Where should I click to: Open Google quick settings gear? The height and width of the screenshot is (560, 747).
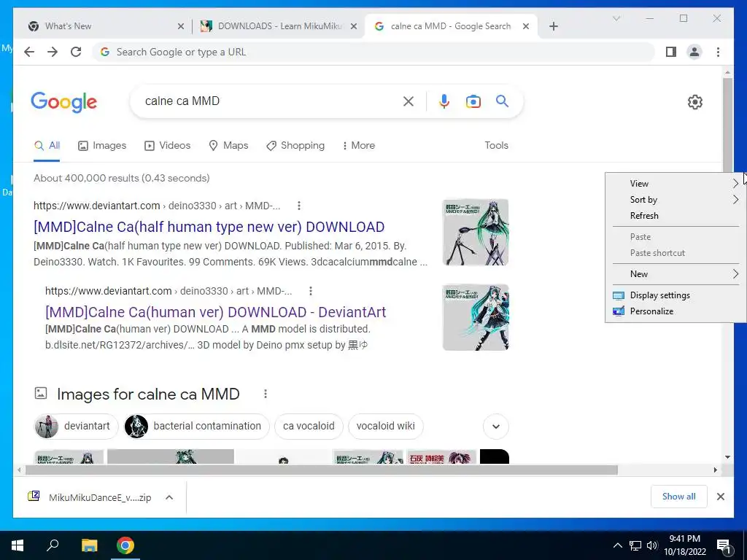(694, 101)
